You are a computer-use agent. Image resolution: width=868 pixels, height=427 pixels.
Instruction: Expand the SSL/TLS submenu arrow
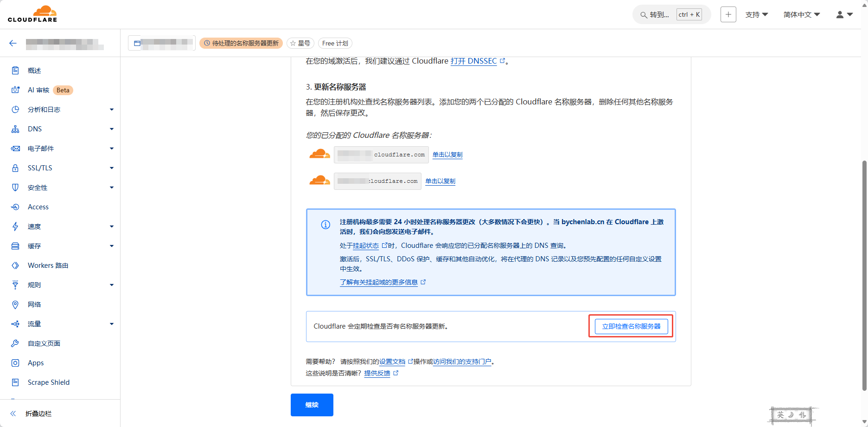112,168
